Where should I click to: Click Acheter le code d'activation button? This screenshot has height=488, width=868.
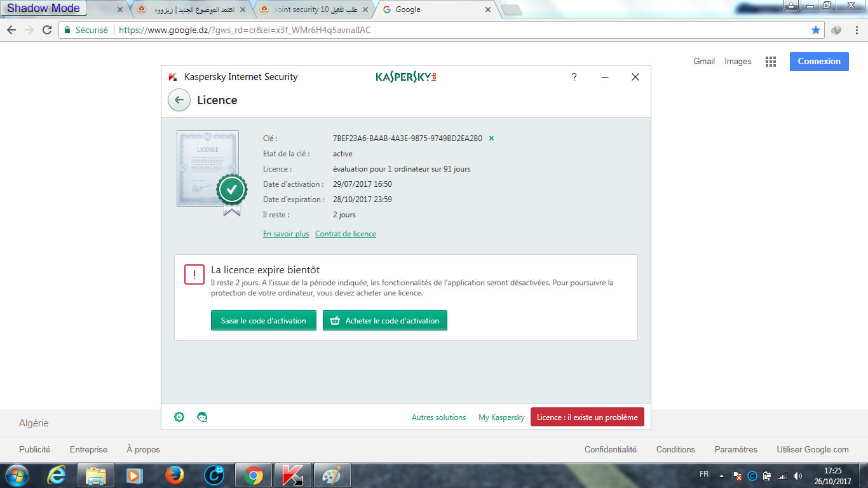click(x=385, y=320)
